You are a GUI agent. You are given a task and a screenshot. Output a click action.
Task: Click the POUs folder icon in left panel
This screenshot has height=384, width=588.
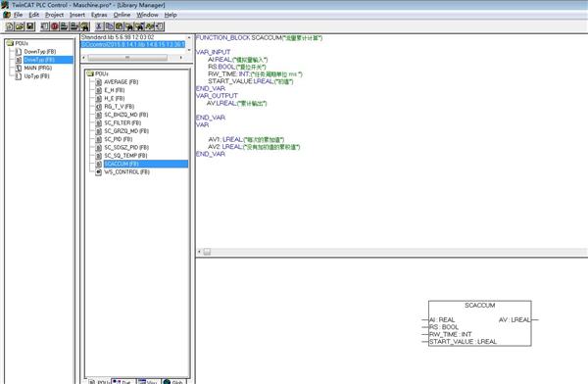[x=10, y=43]
